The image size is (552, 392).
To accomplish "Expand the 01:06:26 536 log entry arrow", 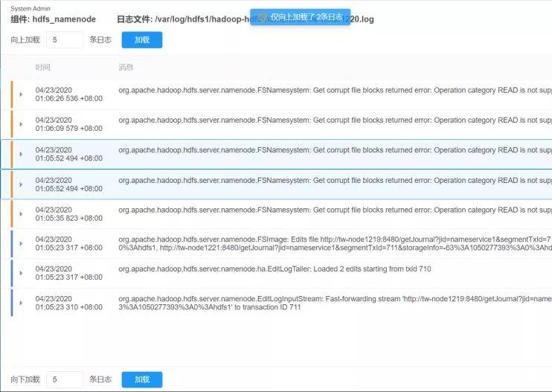I will point(21,94).
